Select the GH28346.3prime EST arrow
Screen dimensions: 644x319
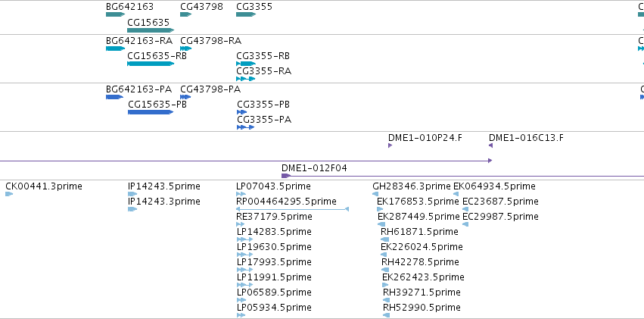[375, 194]
